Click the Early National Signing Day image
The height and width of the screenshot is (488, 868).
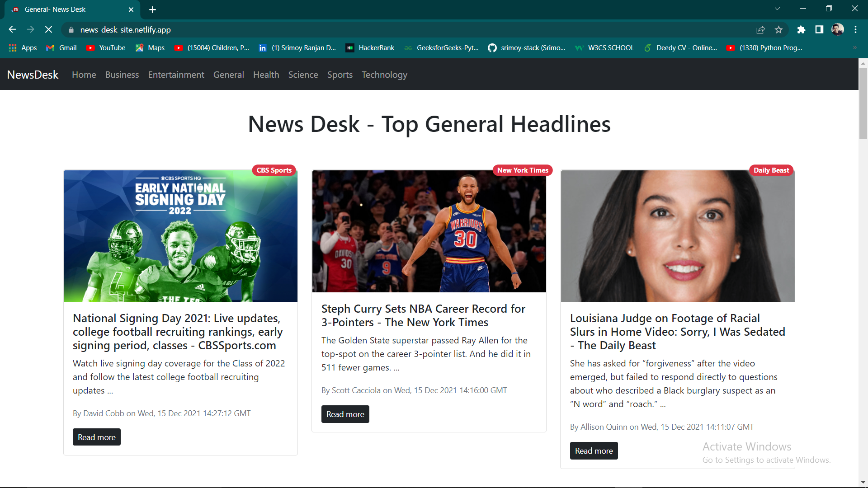[x=180, y=236]
